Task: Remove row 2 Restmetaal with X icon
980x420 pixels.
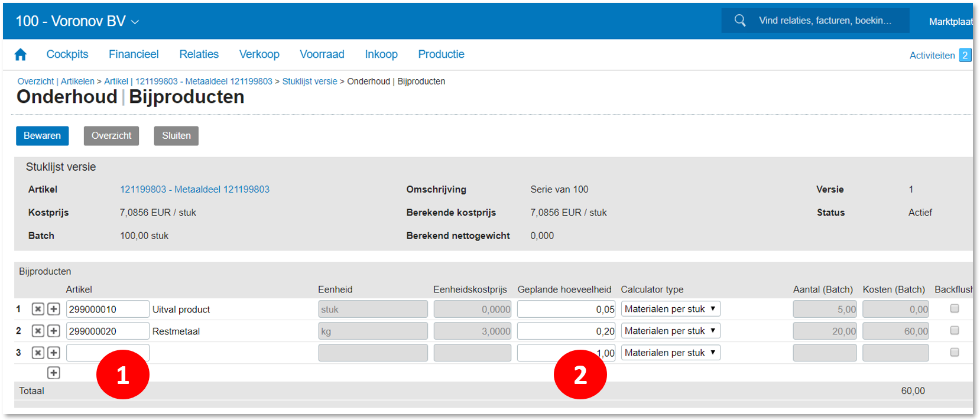Action: [38, 331]
